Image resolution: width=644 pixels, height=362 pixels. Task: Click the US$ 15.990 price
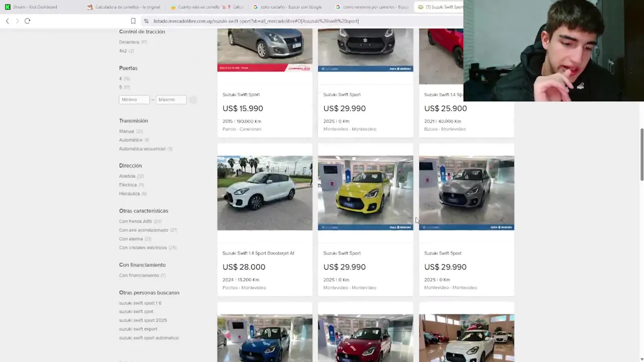(x=243, y=109)
